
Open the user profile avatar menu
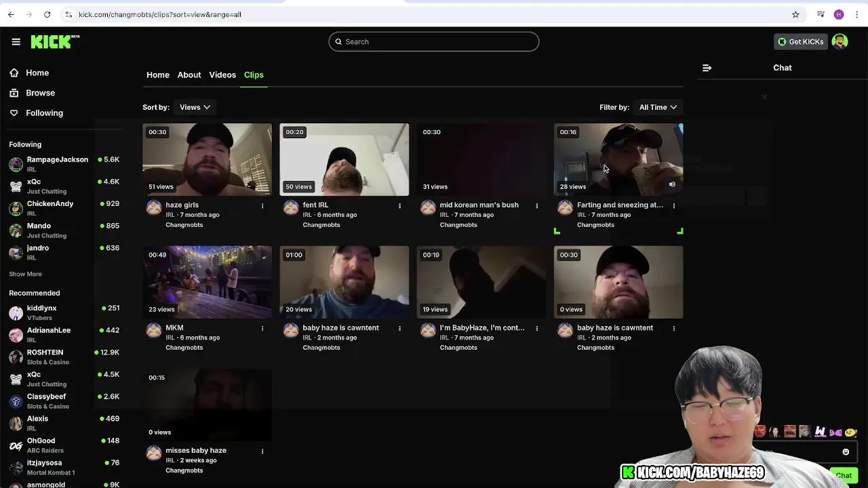click(x=840, y=41)
